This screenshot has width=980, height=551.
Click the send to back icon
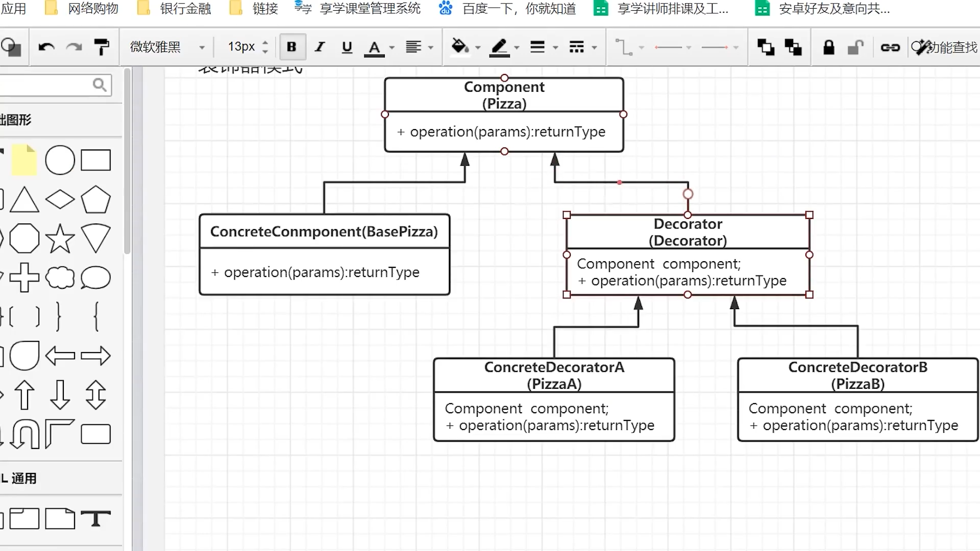(793, 47)
